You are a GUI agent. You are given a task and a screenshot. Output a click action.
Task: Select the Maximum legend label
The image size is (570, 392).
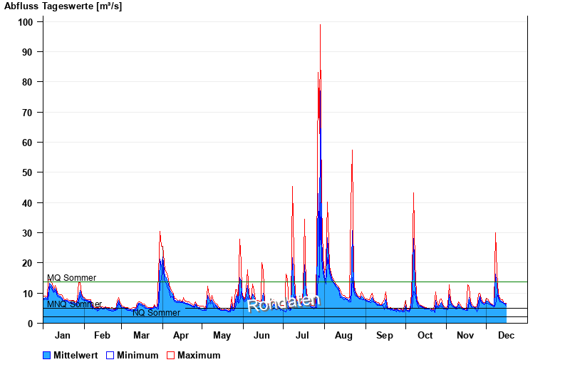click(x=199, y=355)
